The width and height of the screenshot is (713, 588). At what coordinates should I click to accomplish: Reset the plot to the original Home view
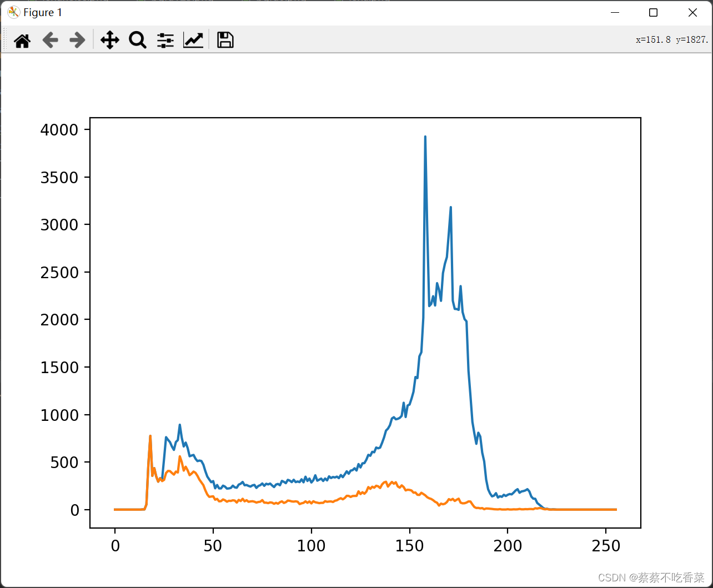coord(22,40)
